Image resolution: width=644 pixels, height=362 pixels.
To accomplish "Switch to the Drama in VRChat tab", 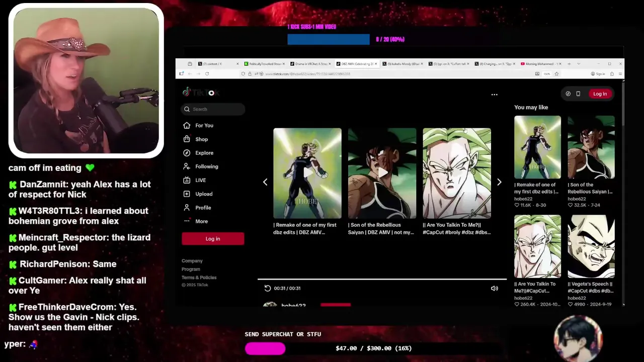I will (x=310, y=64).
